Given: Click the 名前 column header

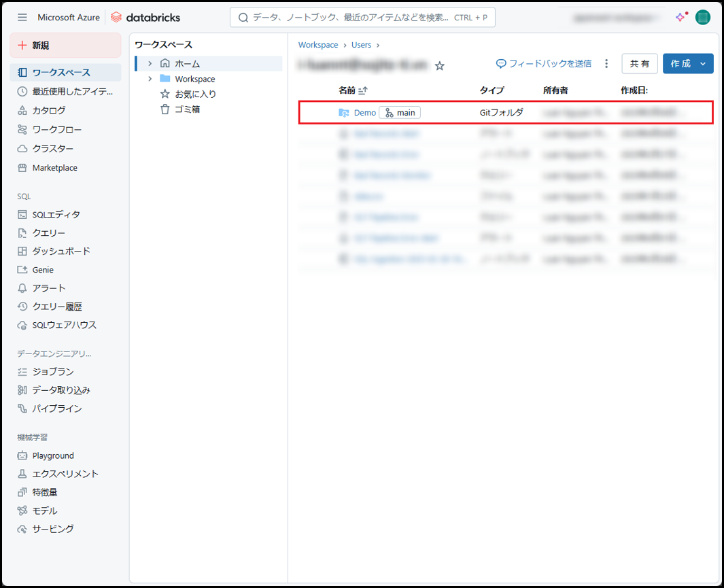Looking at the screenshot, I should [x=347, y=90].
